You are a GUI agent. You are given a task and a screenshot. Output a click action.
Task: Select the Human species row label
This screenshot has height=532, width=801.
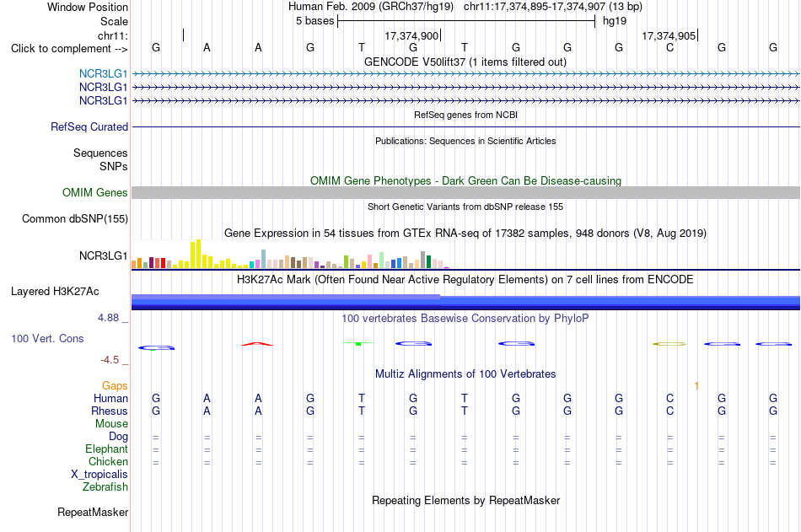pyautogui.click(x=110, y=398)
